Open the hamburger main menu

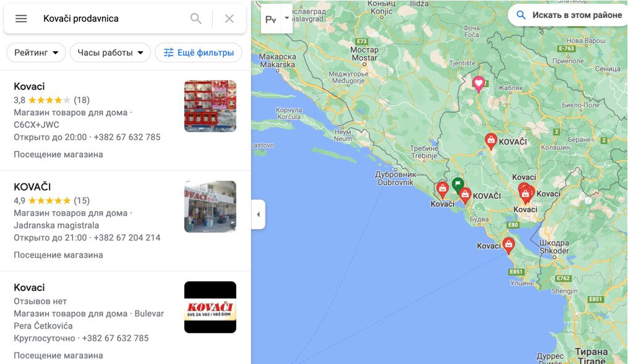(x=21, y=19)
